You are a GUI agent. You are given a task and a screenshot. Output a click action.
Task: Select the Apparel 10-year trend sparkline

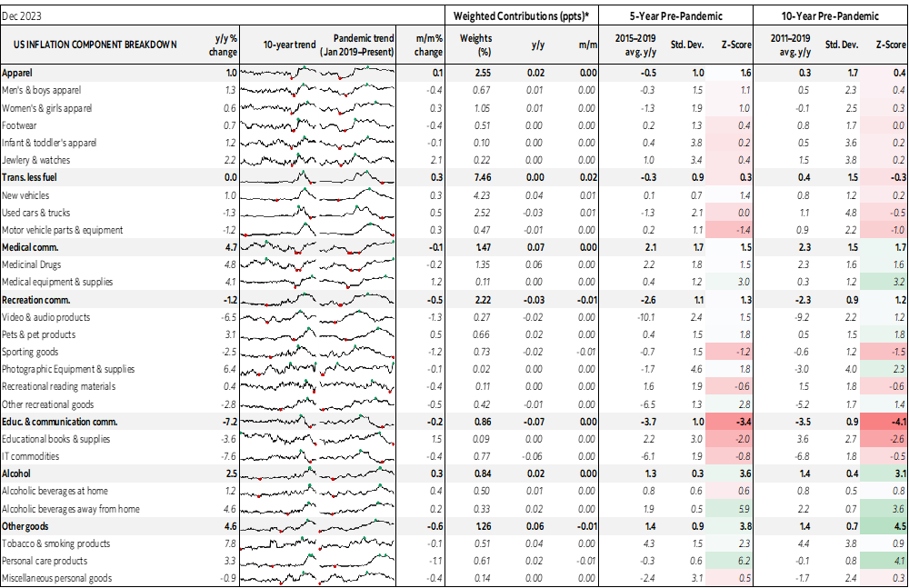277,75
